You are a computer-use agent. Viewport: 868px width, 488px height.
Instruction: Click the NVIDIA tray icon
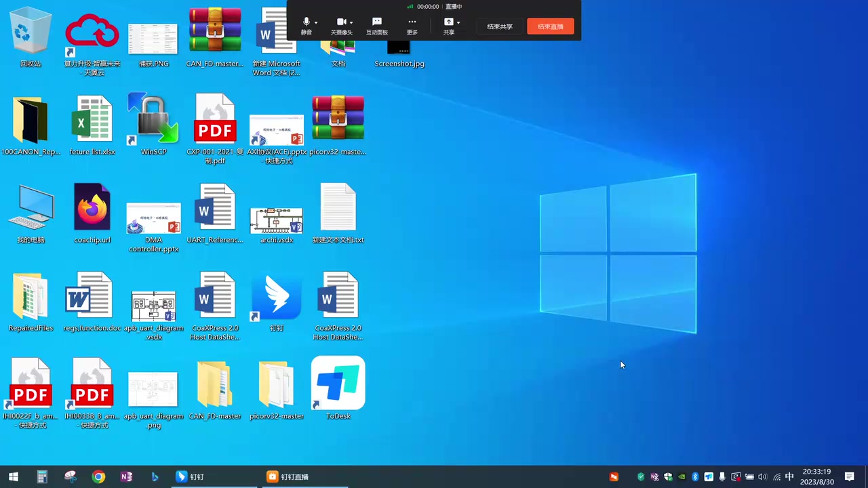point(682,476)
